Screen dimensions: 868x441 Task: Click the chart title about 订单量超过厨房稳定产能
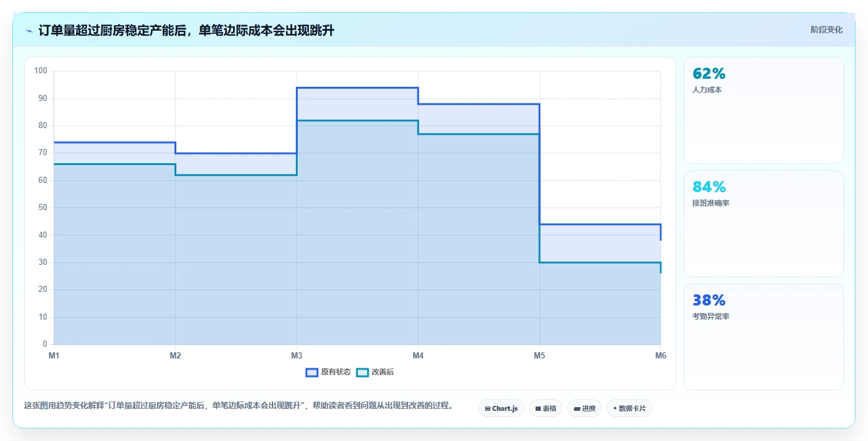(186, 31)
